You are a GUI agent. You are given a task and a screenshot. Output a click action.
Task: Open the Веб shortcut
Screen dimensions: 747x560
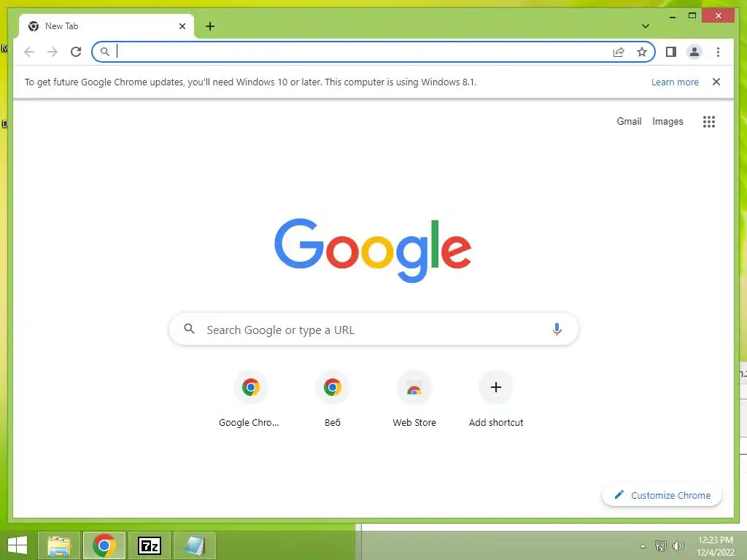pos(333,400)
